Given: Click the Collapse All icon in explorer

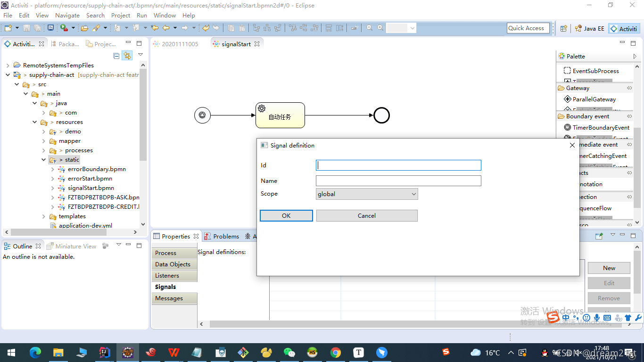Looking at the screenshot, I should click(x=116, y=56).
